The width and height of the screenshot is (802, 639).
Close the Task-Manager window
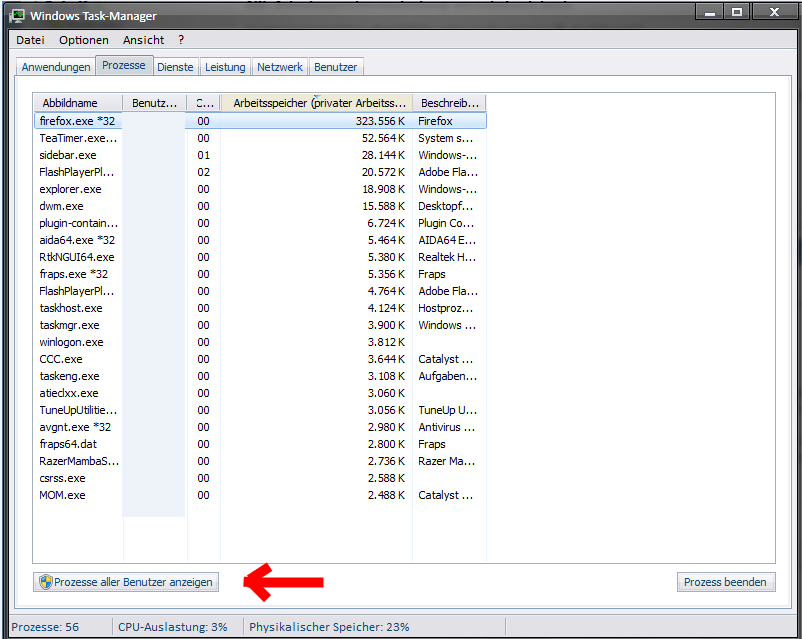[x=774, y=12]
